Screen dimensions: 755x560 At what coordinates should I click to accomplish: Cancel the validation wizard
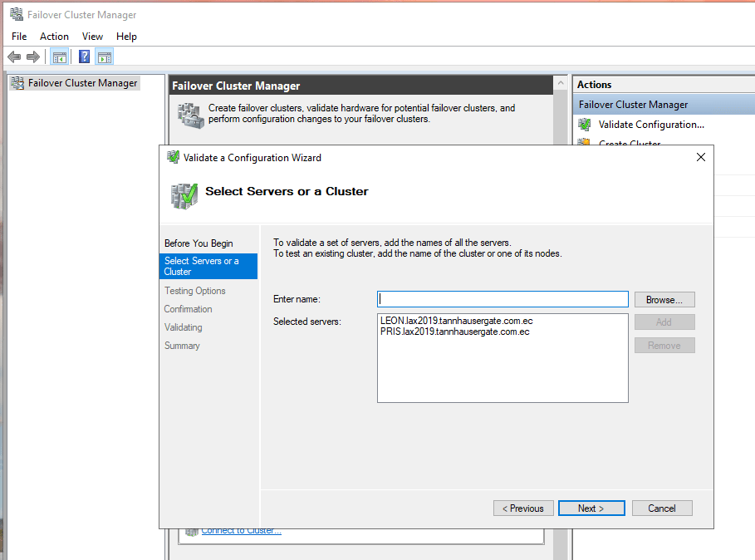point(662,508)
